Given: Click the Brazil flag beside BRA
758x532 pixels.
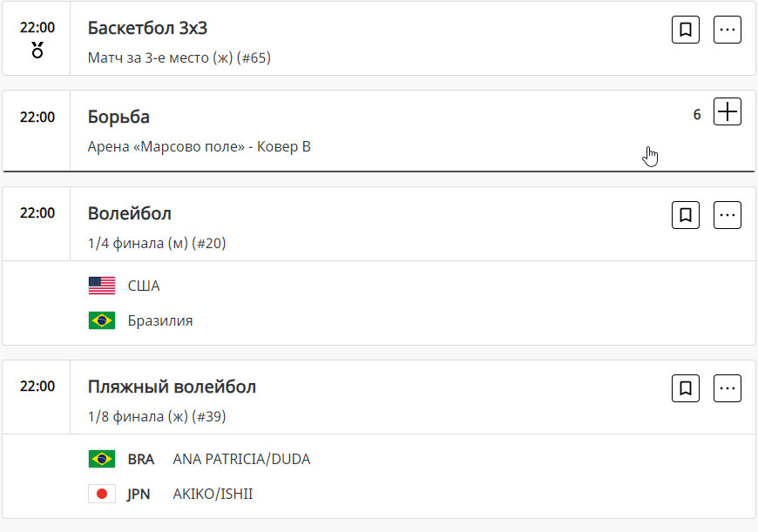Looking at the screenshot, I should pyautogui.click(x=102, y=459).
